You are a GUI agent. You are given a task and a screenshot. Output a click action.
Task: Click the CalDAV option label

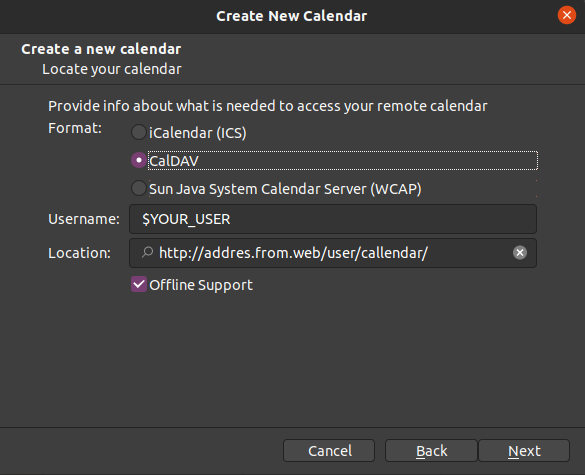tap(174, 161)
